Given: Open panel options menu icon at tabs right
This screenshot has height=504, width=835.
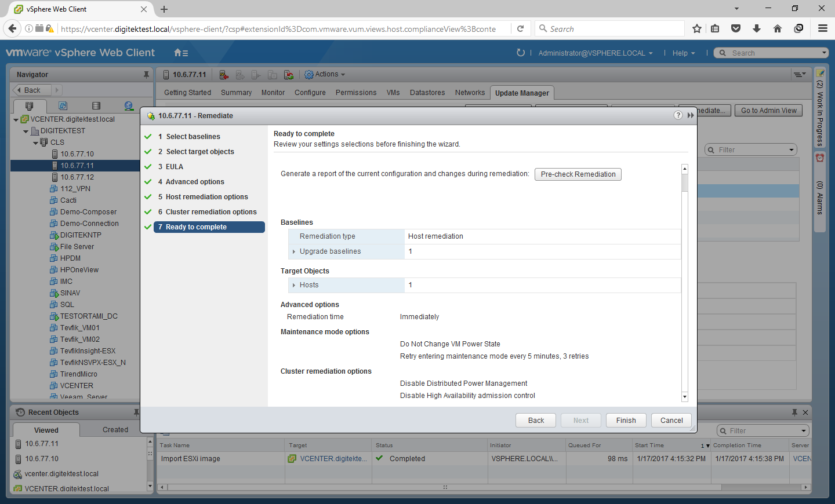Looking at the screenshot, I should point(800,74).
